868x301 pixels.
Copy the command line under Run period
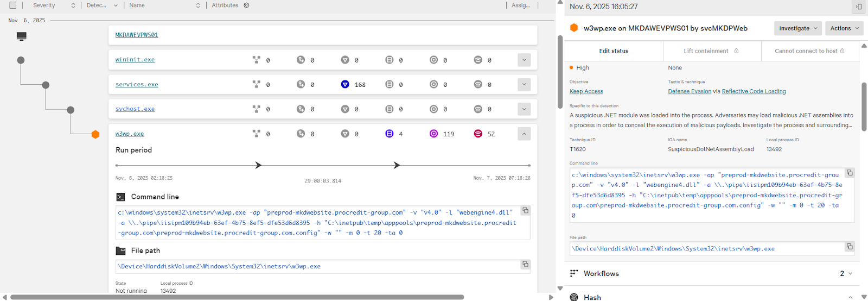click(525, 210)
